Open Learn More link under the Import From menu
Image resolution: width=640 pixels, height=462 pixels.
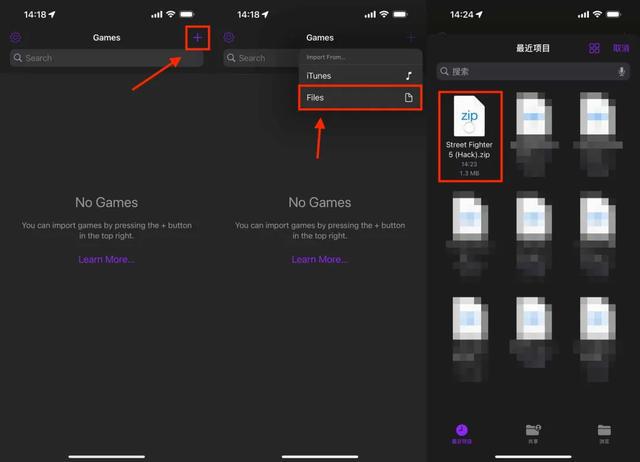(319, 259)
